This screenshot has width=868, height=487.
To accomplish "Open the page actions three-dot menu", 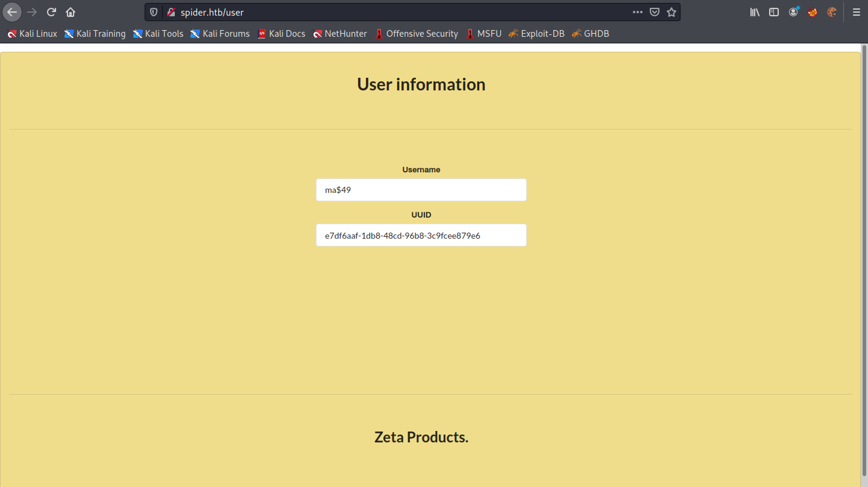I will point(637,12).
